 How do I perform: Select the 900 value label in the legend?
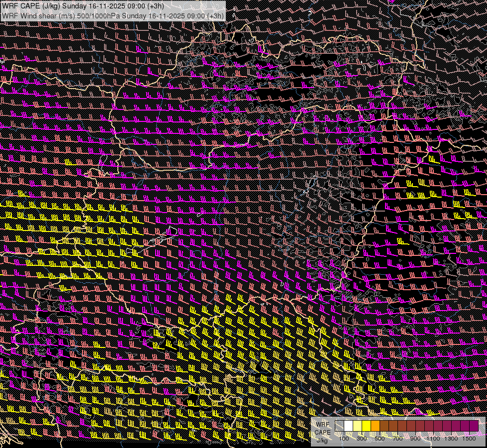[415, 439]
